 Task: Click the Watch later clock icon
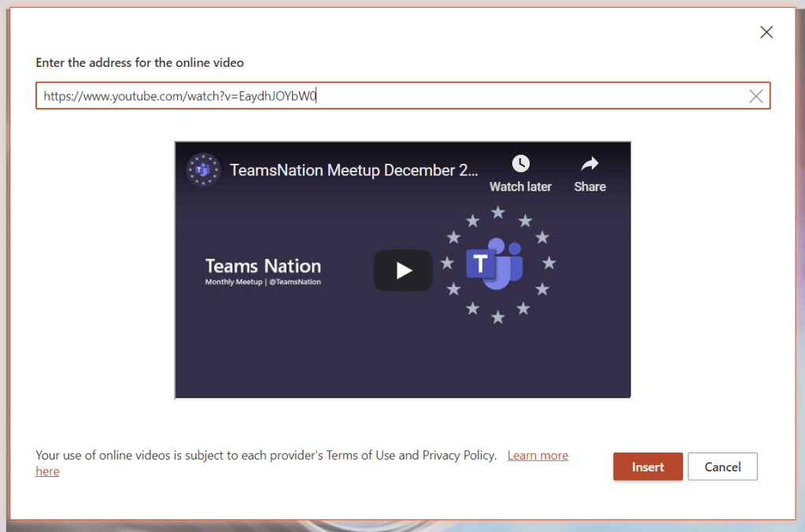(x=520, y=164)
